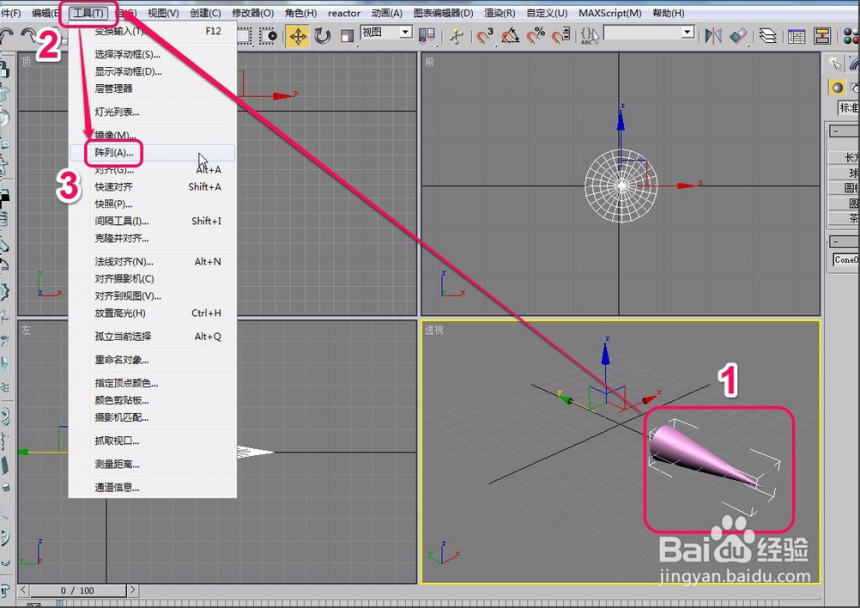
Task: Choose 快照(P)... menu item
Action: pos(153,204)
